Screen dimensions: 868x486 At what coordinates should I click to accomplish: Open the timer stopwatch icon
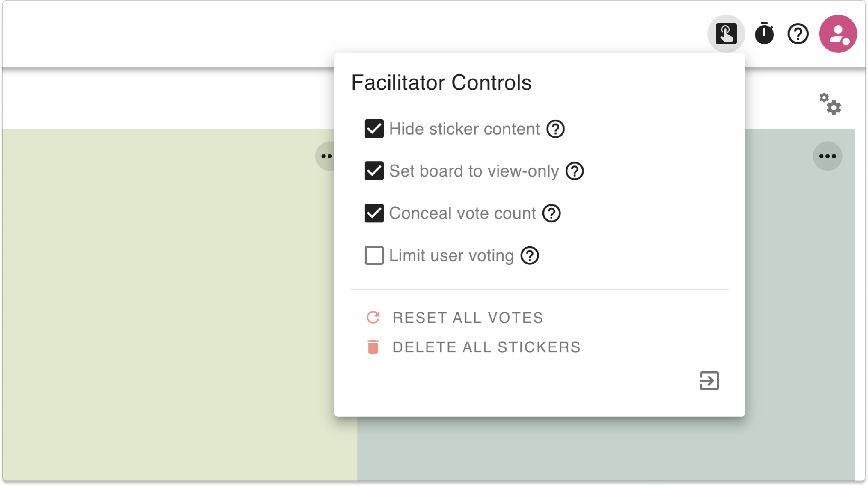coord(764,34)
